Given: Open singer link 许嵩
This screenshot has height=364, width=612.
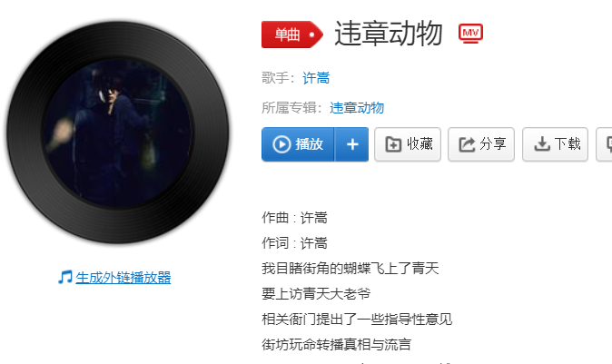Looking at the screenshot, I should tap(316, 78).
